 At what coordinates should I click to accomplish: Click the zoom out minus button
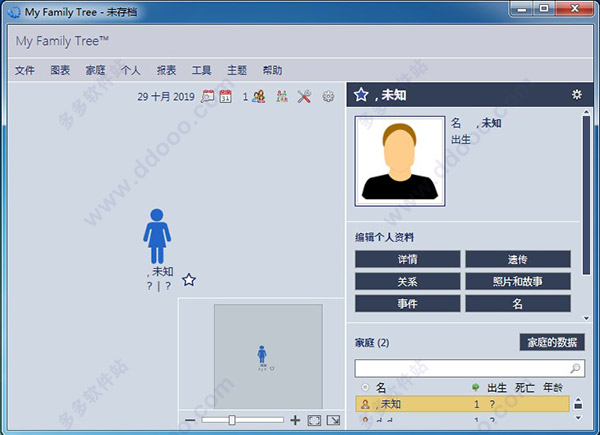(x=190, y=420)
